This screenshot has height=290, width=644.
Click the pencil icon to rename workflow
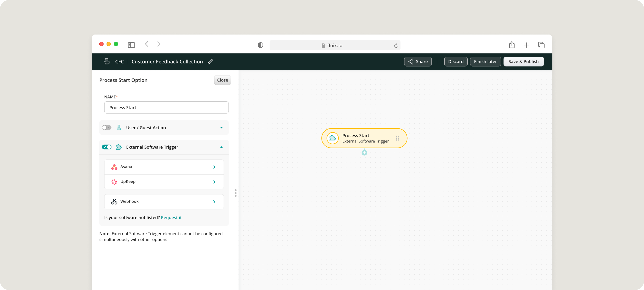[210, 61]
